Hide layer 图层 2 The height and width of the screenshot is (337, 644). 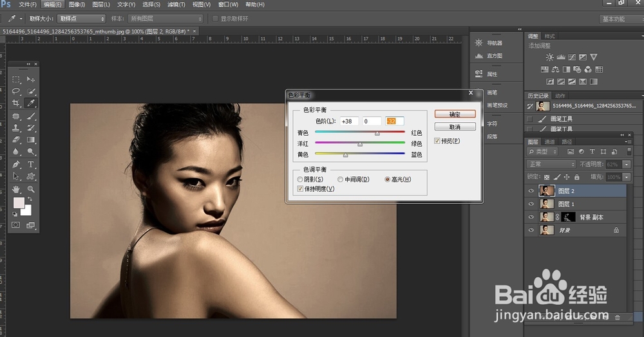coord(531,190)
